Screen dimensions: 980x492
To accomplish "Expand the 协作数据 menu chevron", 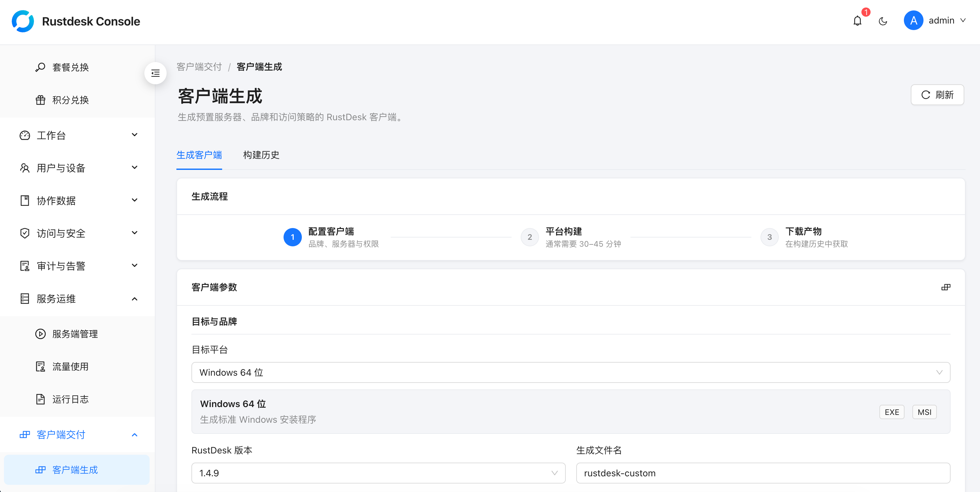I will point(134,200).
